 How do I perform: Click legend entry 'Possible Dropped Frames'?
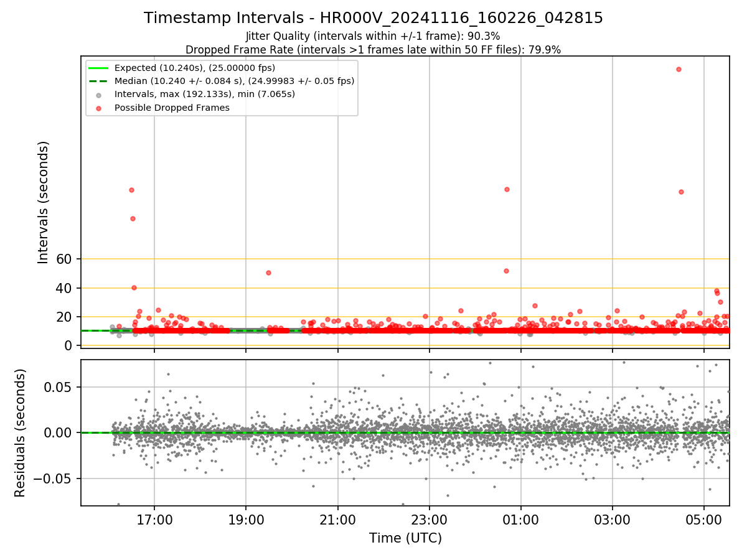pos(172,108)
